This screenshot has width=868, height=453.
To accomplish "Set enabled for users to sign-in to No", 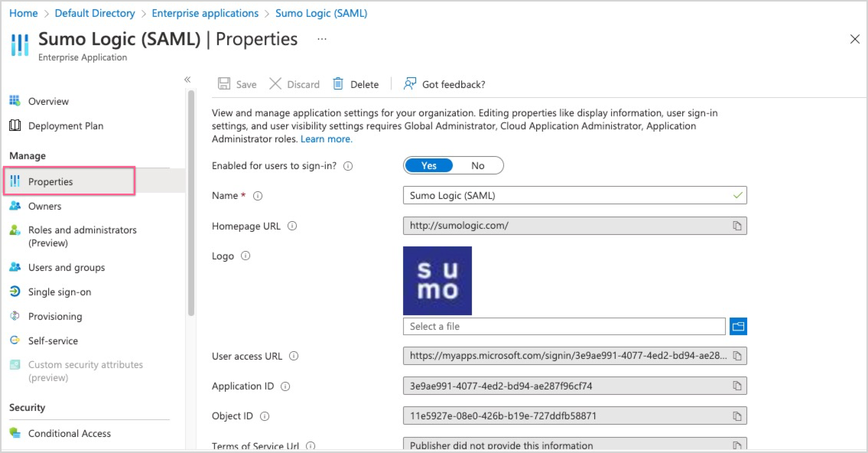I will (x=480, y=165).
